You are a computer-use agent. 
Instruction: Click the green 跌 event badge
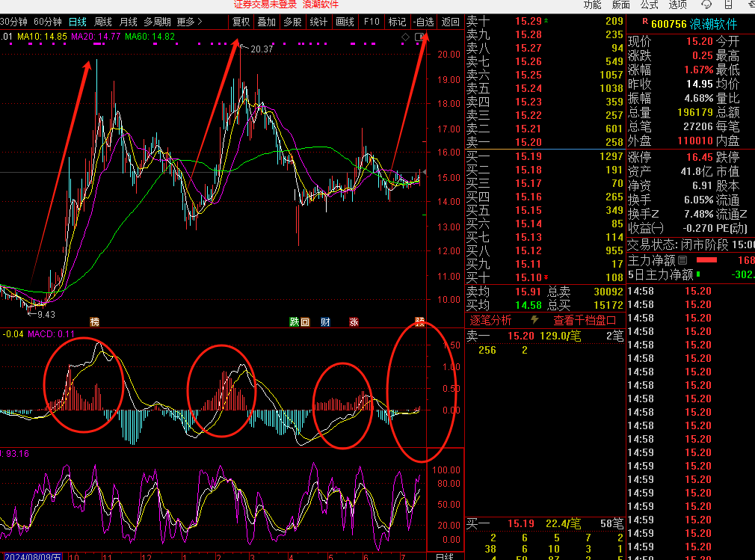[x=295, y=322]
